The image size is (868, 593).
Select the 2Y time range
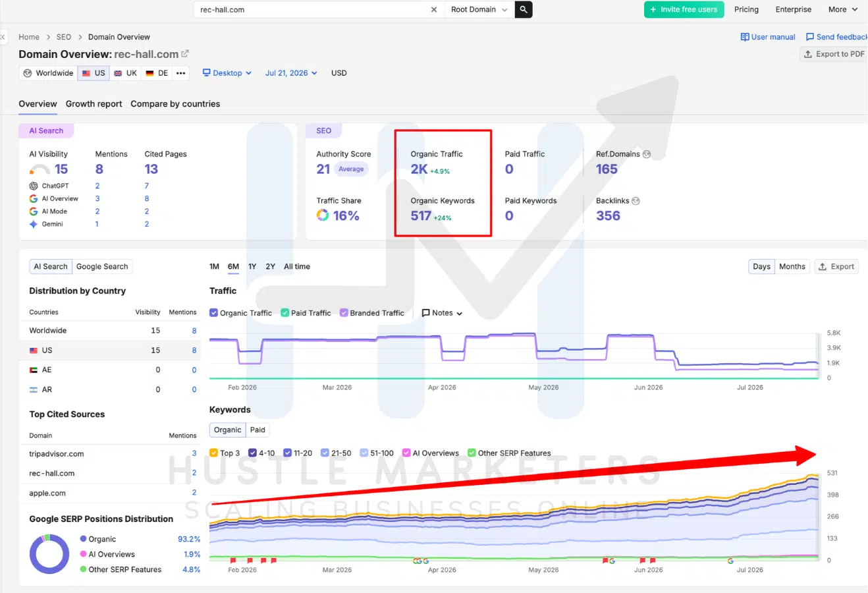270,267
